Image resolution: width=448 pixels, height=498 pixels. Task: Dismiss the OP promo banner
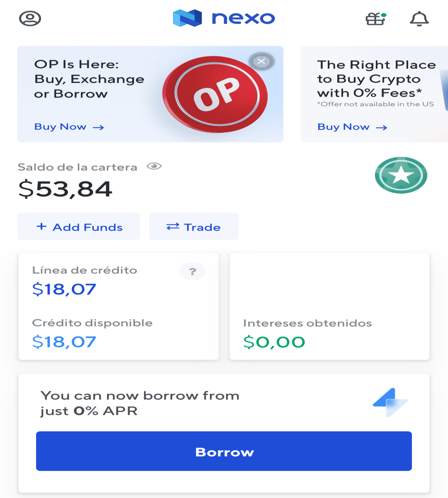tap(261, 61)
